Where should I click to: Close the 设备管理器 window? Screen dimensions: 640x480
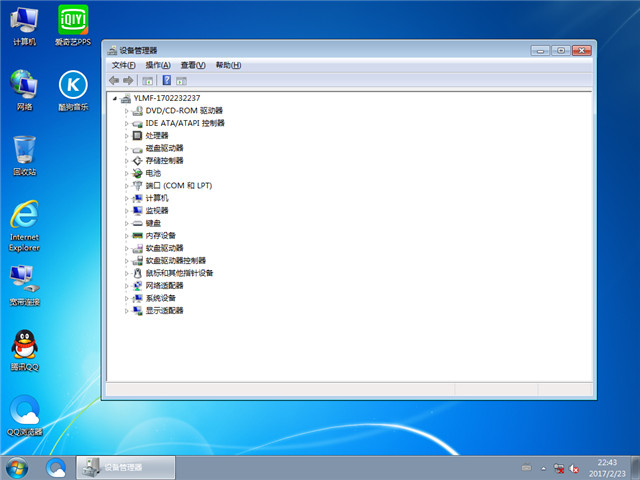pos(582,51)
